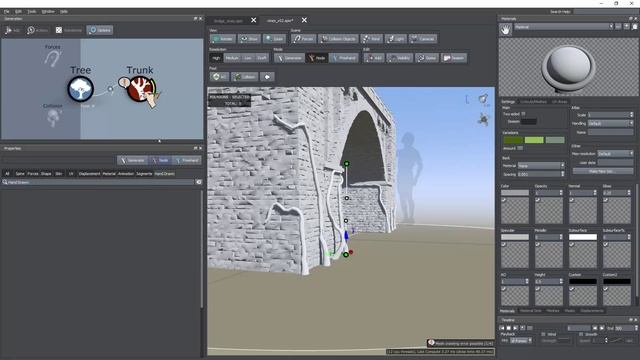
Task: Click the white Subsurface color swatch
Action: pyautogui.click(x=583, y=237)
